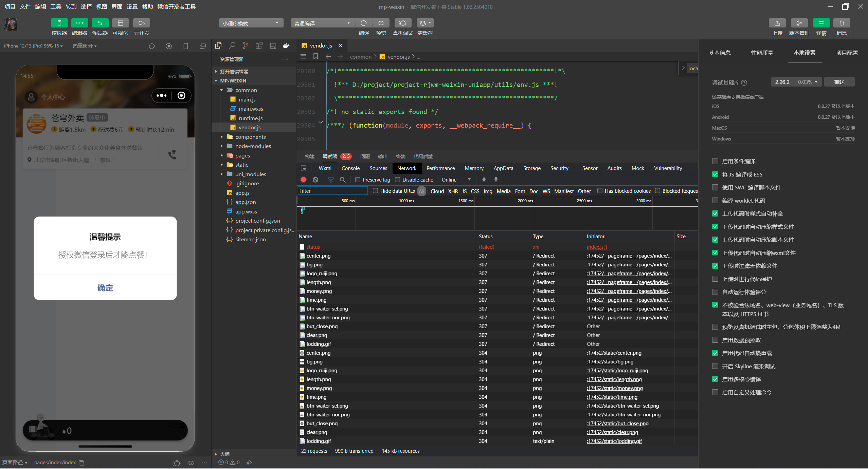This screenshot has width=868, height=469.
Task: Open the index.js:1 initiator link
Action: click(597, 247)
